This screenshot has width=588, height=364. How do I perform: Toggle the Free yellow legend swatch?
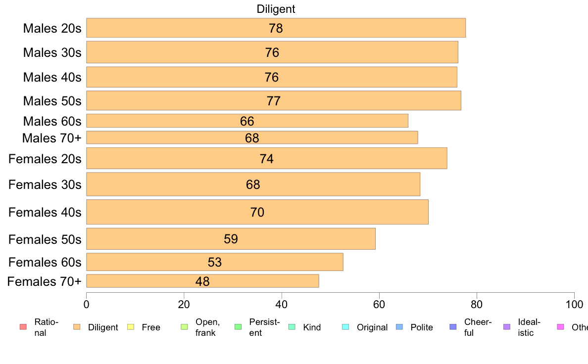point(131,327)
